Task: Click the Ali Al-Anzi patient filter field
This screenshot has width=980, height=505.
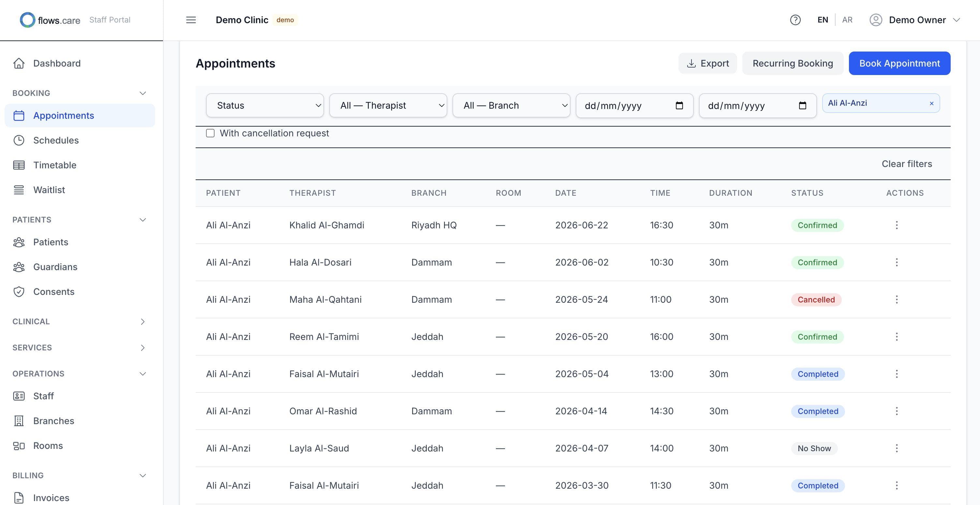Action: [x=881, y=103]
